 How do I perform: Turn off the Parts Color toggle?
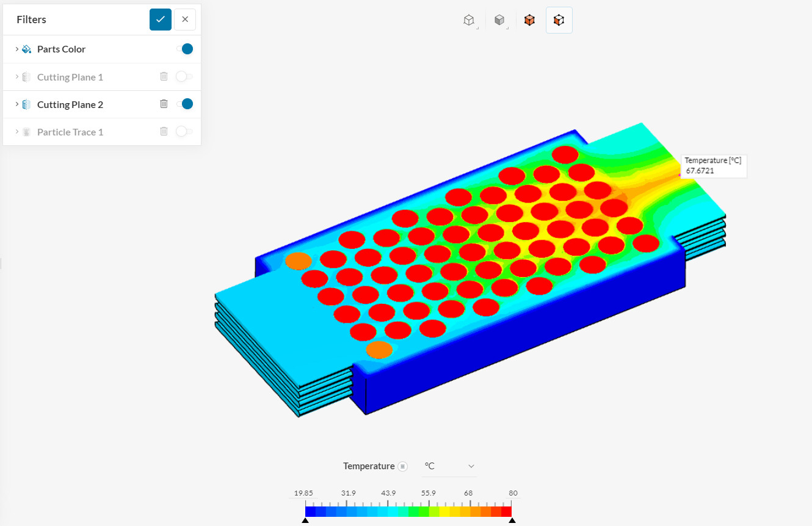pos(184,49)
